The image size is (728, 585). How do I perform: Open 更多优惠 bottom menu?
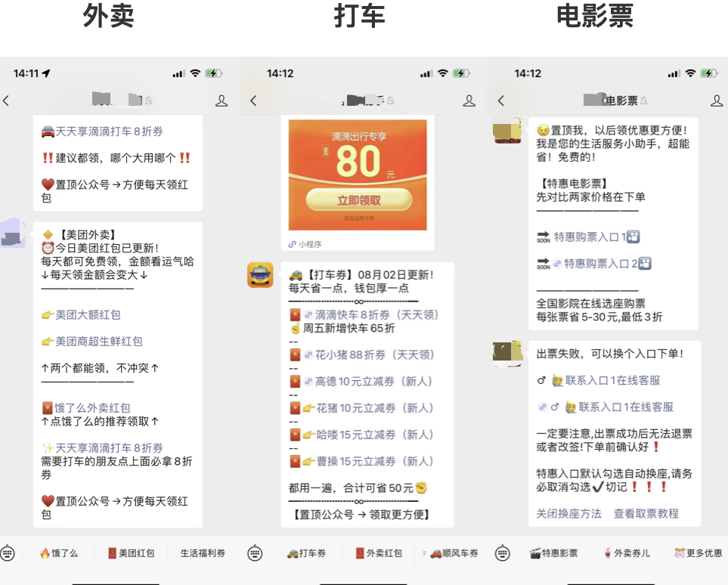699,553
